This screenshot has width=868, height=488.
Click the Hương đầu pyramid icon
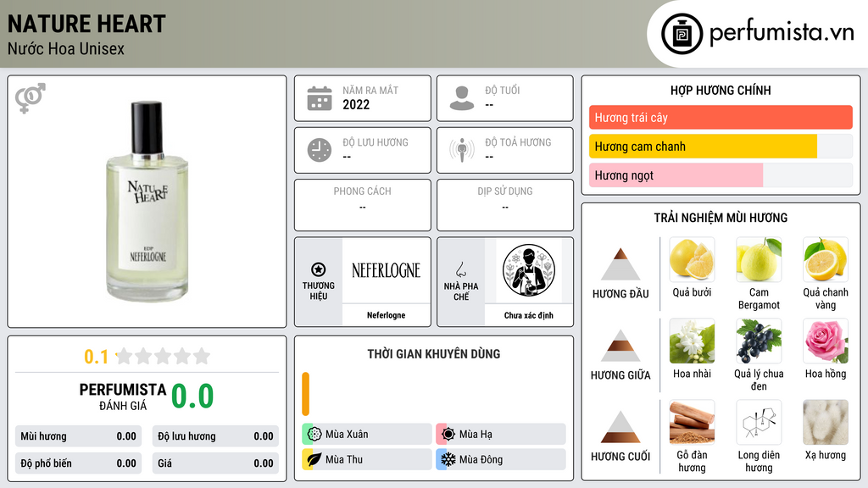click(x=620, y=264)
